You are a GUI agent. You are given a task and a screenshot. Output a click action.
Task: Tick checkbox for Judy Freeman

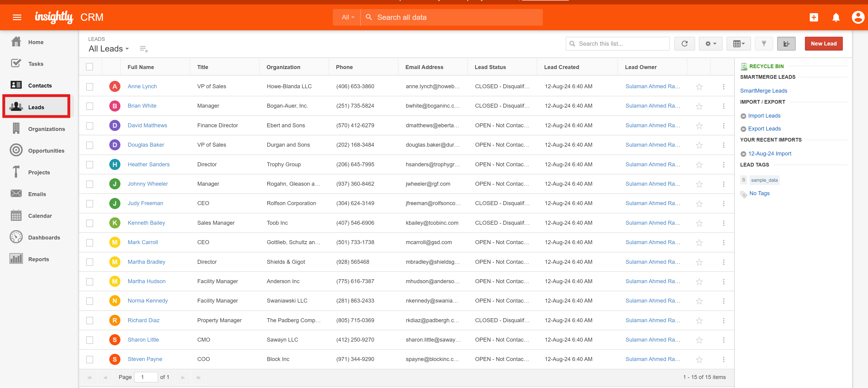tap(90, 203)
